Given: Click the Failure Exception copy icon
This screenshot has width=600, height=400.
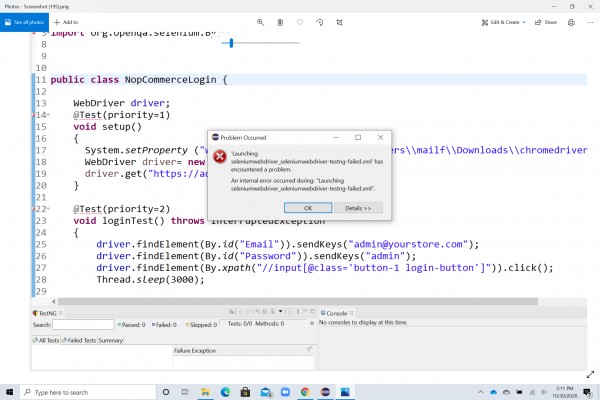Looking at the screenshot, I should tap(309, 349).
